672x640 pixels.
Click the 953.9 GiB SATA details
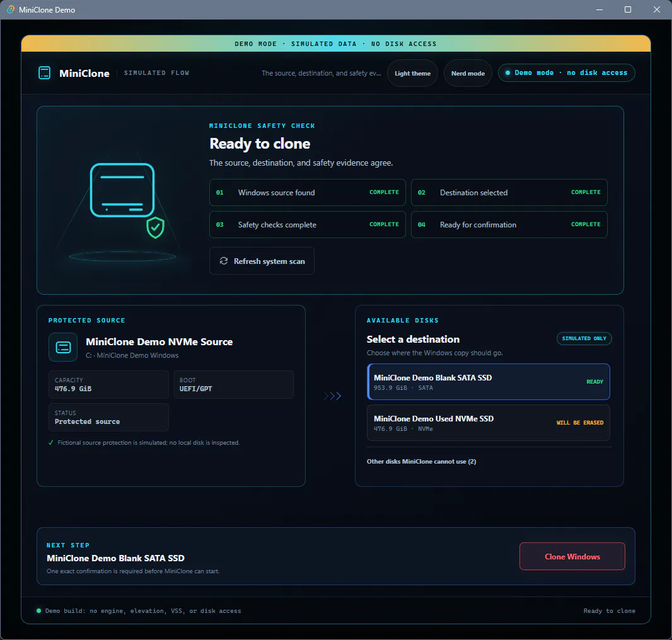tap(403, 387)
